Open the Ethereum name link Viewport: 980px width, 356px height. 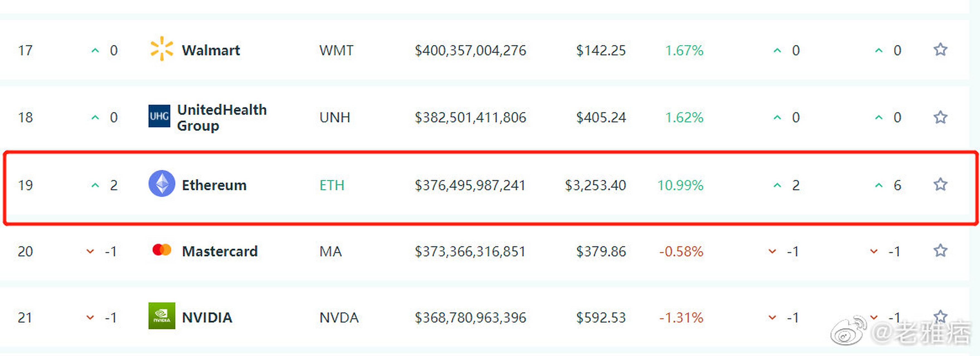(214, 186)
